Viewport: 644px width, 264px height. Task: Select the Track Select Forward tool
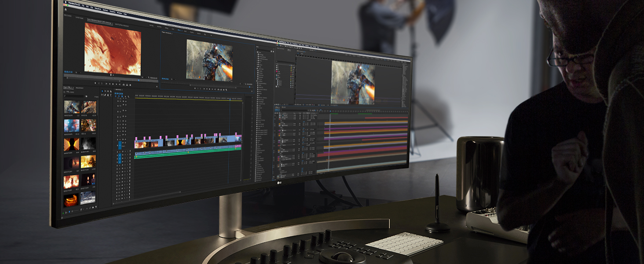(x=105, y=91)
